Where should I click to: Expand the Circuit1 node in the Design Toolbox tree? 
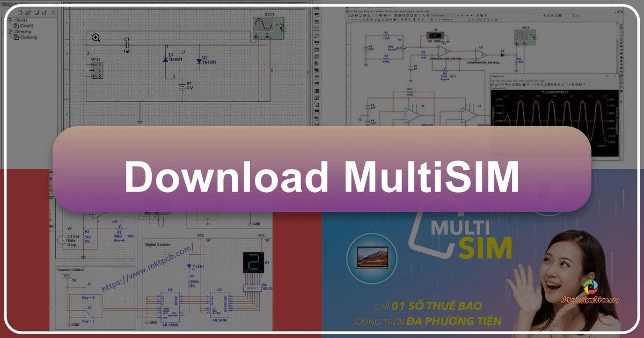click(x=5, y=20)
